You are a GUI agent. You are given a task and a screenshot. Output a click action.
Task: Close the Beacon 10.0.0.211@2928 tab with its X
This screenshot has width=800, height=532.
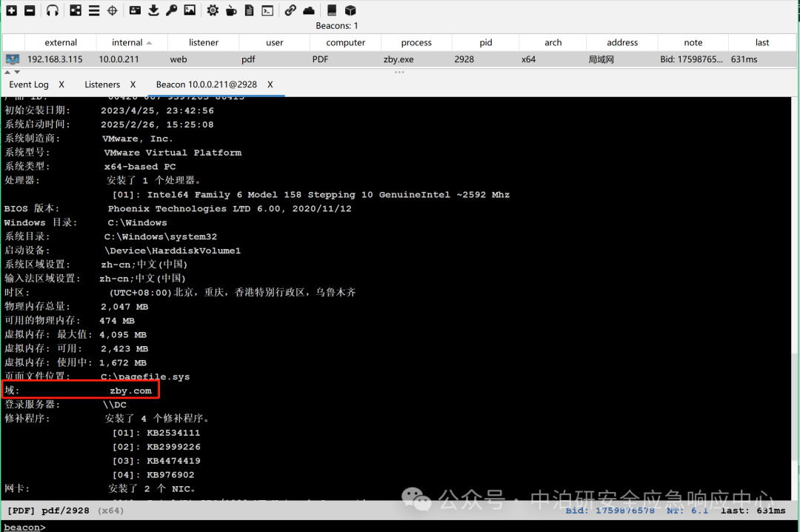(x=270, y=84)
